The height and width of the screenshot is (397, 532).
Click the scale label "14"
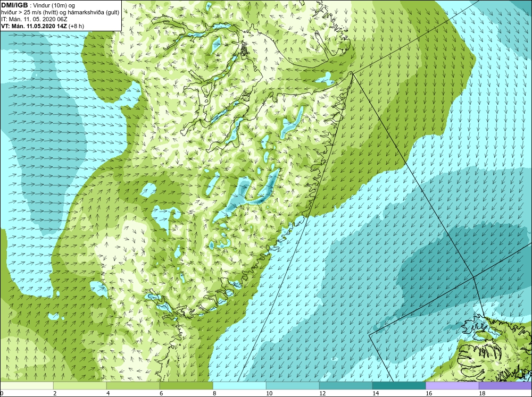point(376,393)
